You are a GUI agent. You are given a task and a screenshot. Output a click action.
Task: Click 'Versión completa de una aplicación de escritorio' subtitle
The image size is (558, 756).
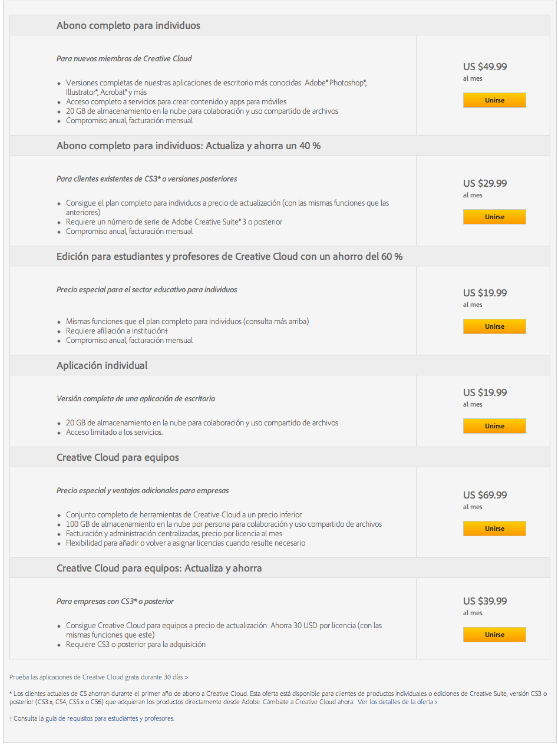click(136, 398)
